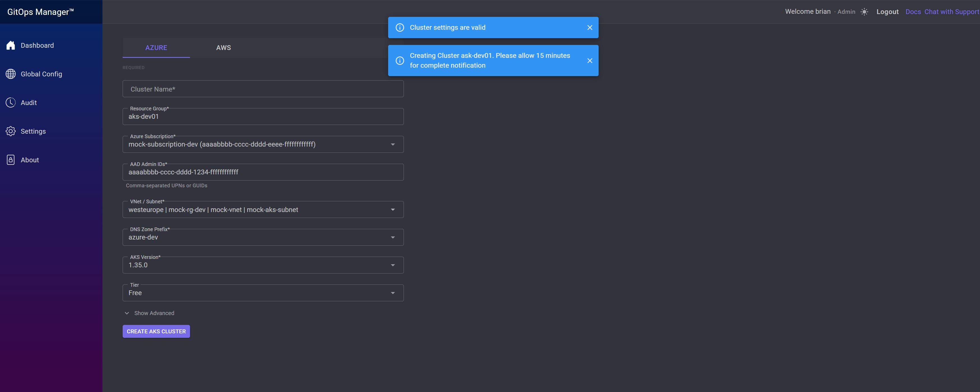Focus the Cluster Name input field
Viewport: 980px width, 392px height.
pos(263,89)
